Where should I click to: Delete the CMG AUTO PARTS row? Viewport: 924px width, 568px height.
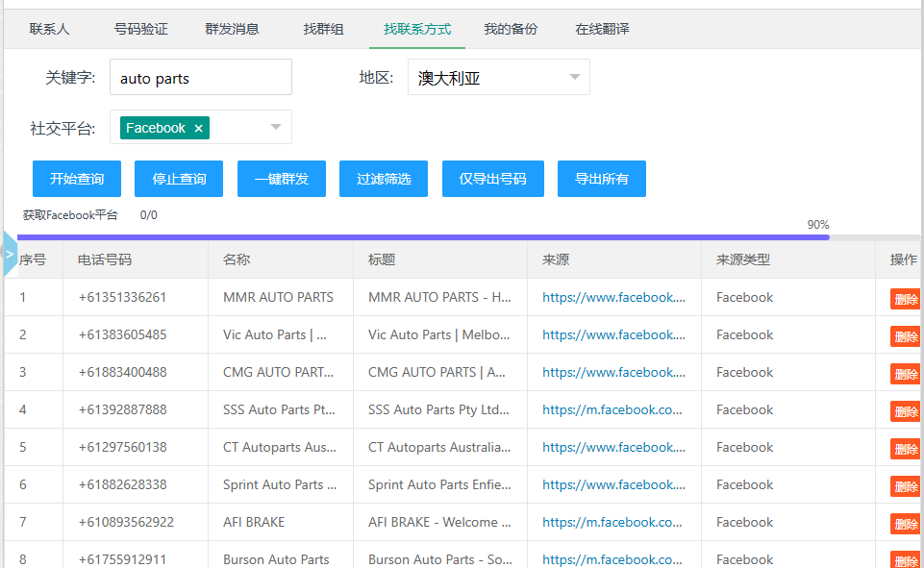coord(905,374)
